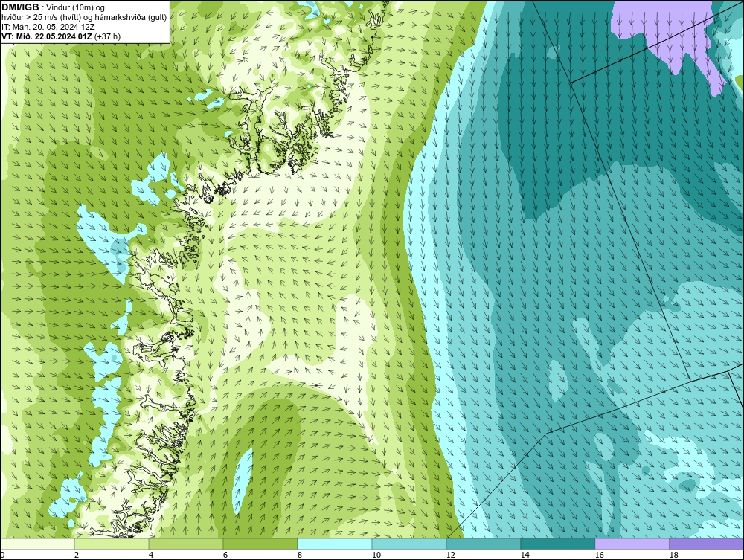Click the legend tick label '4'
This screenshot has width=744, height=560.
pos(151,555)
